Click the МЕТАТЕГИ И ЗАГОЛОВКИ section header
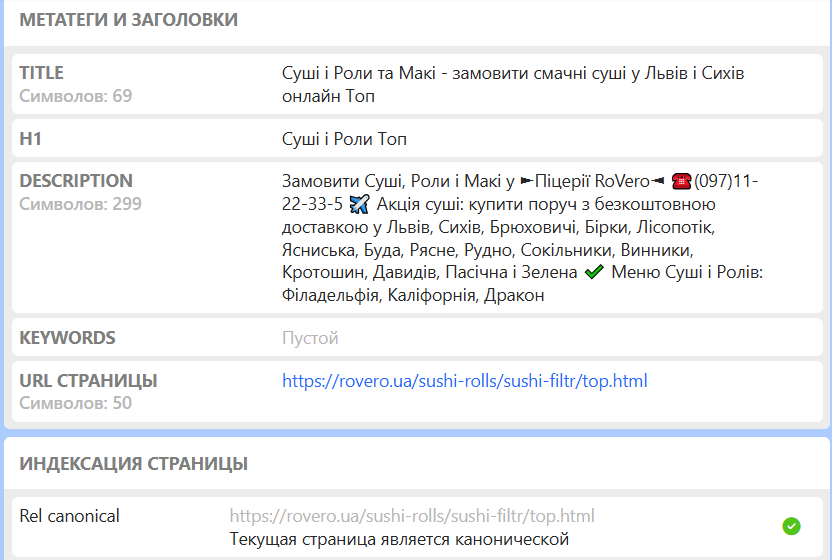The height and width of the screenshot is (560, 832). [x=128, y=20]
